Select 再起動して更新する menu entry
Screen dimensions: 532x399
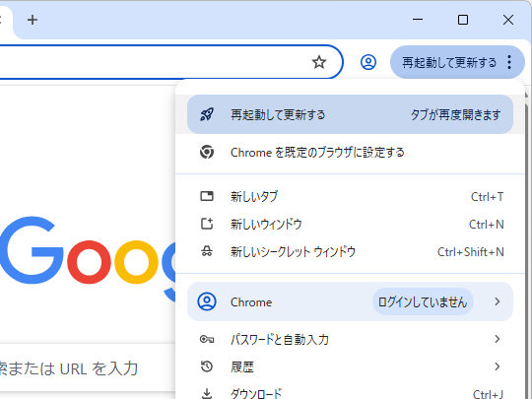(350, 114)
